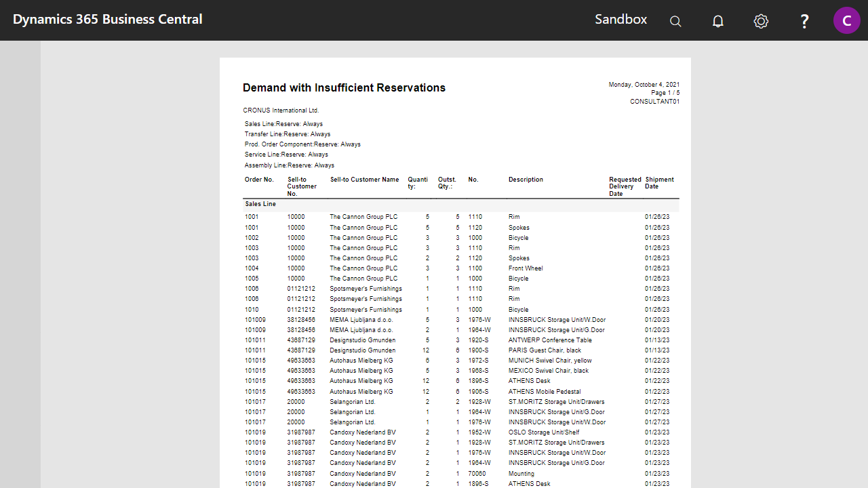Open the settings gear menu
The height and width of the screenshot is (488, 868).
(761, 21)
